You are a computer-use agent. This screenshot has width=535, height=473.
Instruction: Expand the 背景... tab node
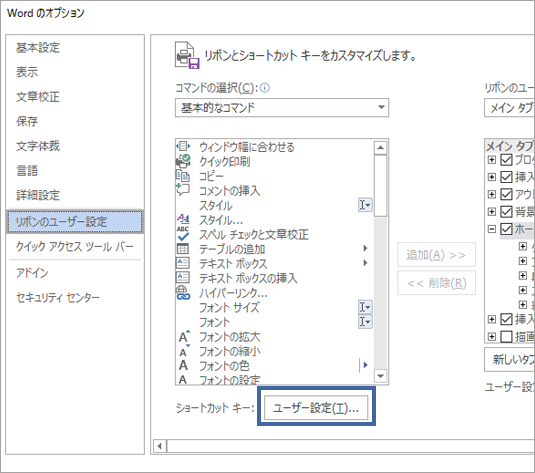pos(491,212)
